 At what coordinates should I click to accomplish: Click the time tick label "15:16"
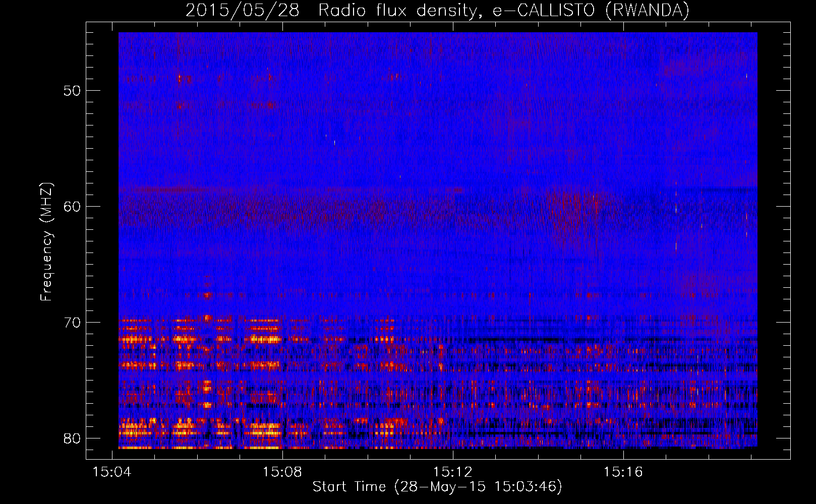pyautogui.click(x=623, y=472)
